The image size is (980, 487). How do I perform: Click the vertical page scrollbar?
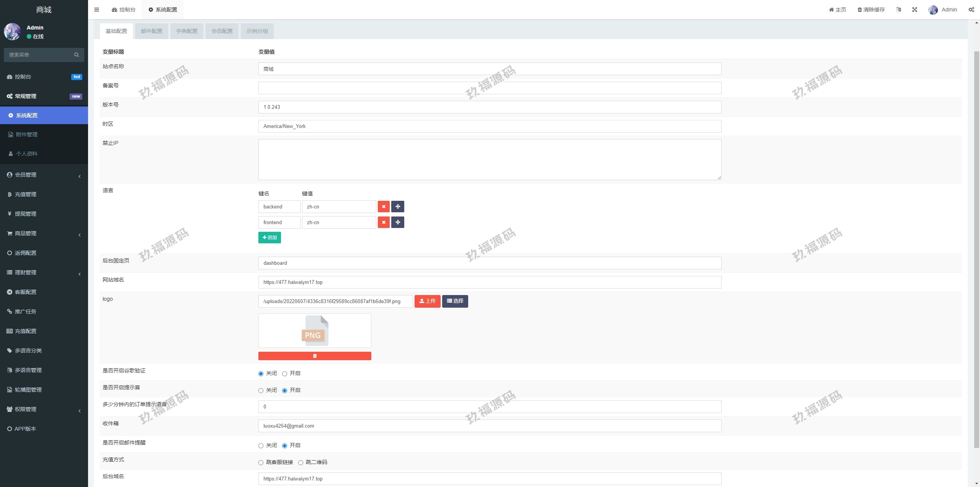[x=976, y=249]
